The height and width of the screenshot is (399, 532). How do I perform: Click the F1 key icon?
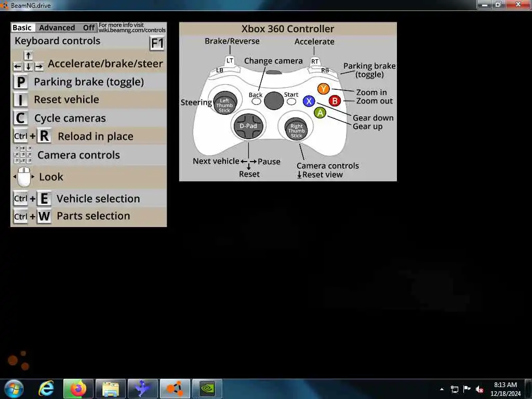[x=157, y=44]
